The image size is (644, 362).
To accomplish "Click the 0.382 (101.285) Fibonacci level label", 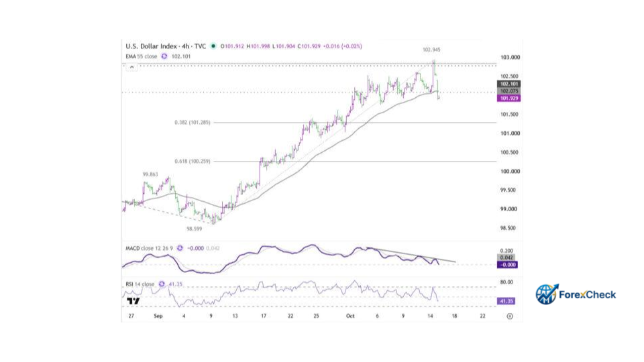I will pyautogui.click(x=193, y=122).
